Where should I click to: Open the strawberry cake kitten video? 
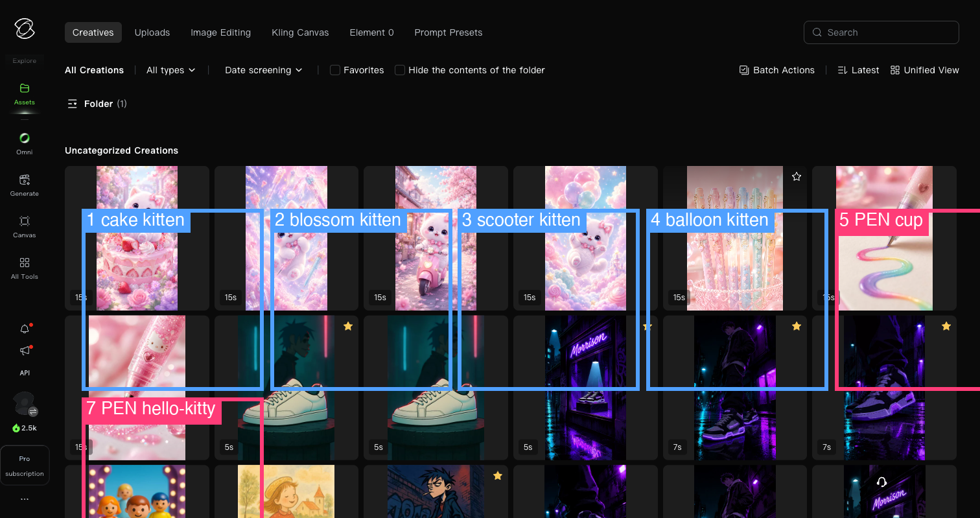click(137, 238)
